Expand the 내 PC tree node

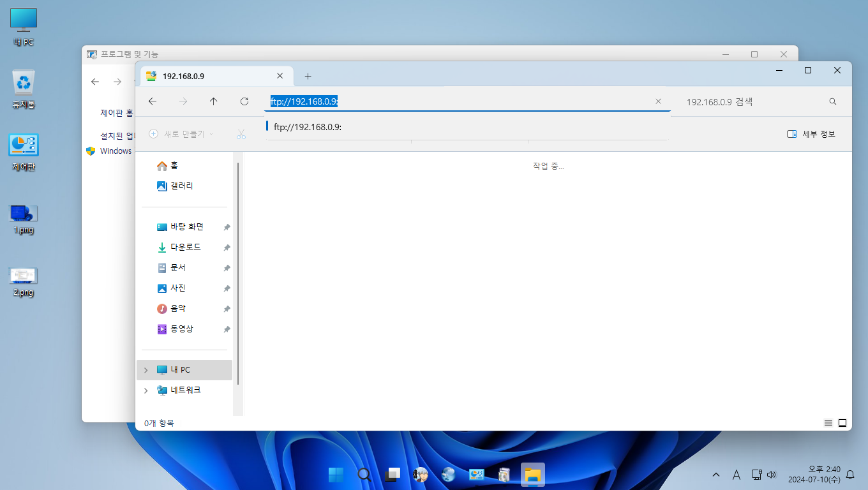(x=146, y=370)
